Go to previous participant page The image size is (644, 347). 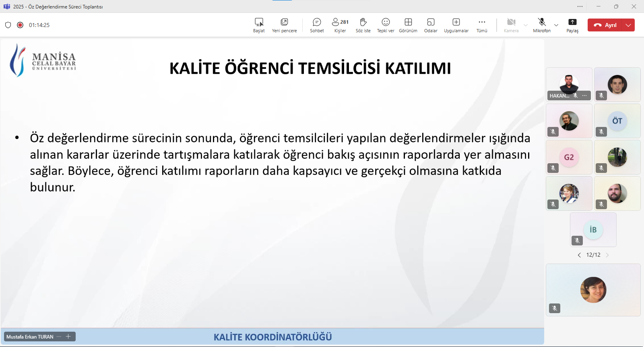[x=579, y=255]
